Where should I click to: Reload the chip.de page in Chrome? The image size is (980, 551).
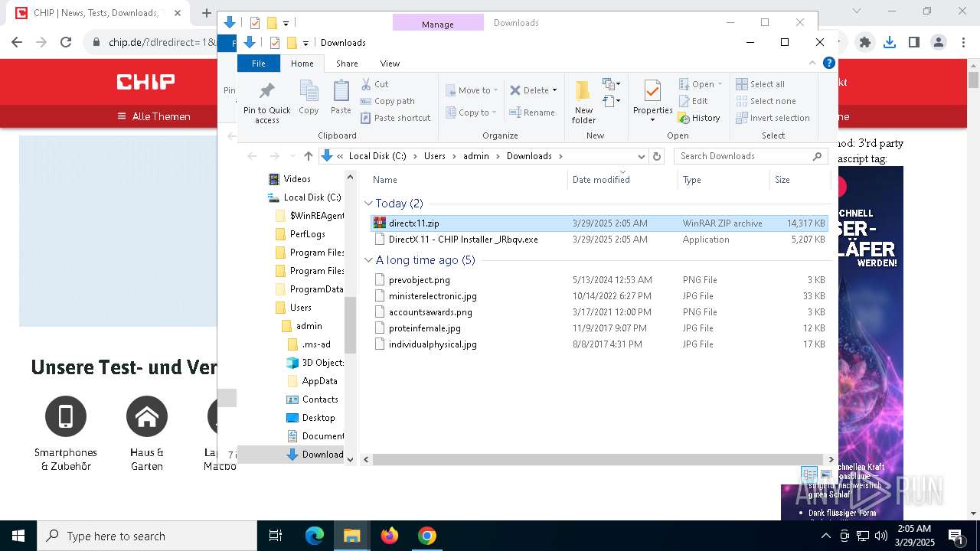66,43
